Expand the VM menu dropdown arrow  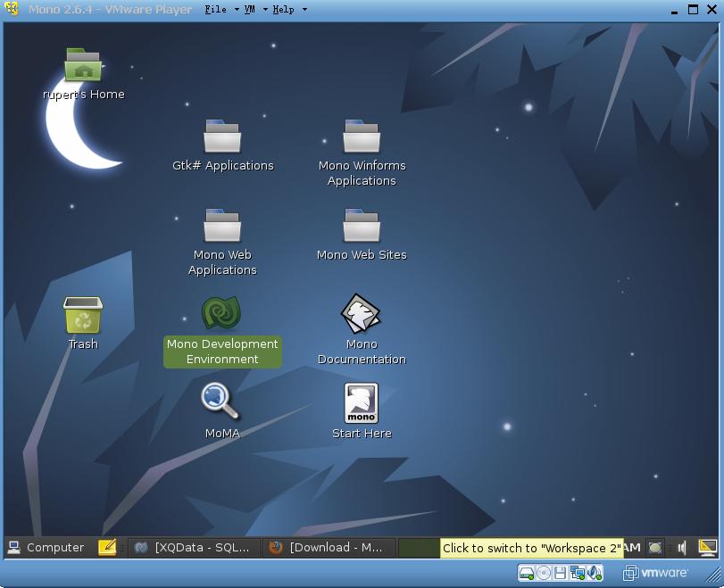coord(265,9)
